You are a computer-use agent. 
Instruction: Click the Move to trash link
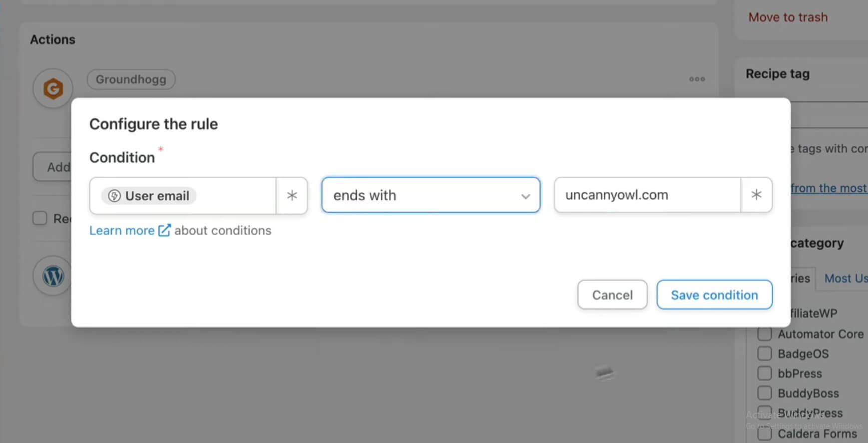pyautogui.click(x=788, y=17)
